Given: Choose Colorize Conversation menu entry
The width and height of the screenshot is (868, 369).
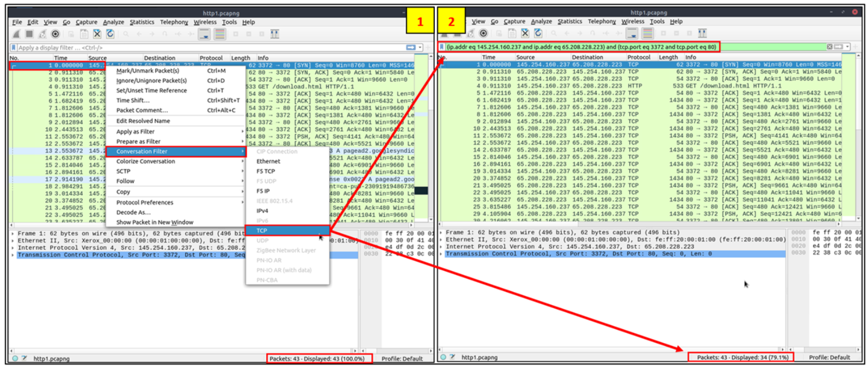Looking at the screenshot, I should (x=176, y=161).
